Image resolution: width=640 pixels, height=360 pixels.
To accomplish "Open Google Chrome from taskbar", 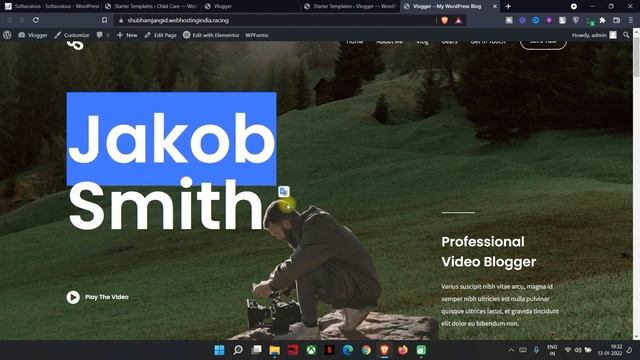I will coord(366,350).
